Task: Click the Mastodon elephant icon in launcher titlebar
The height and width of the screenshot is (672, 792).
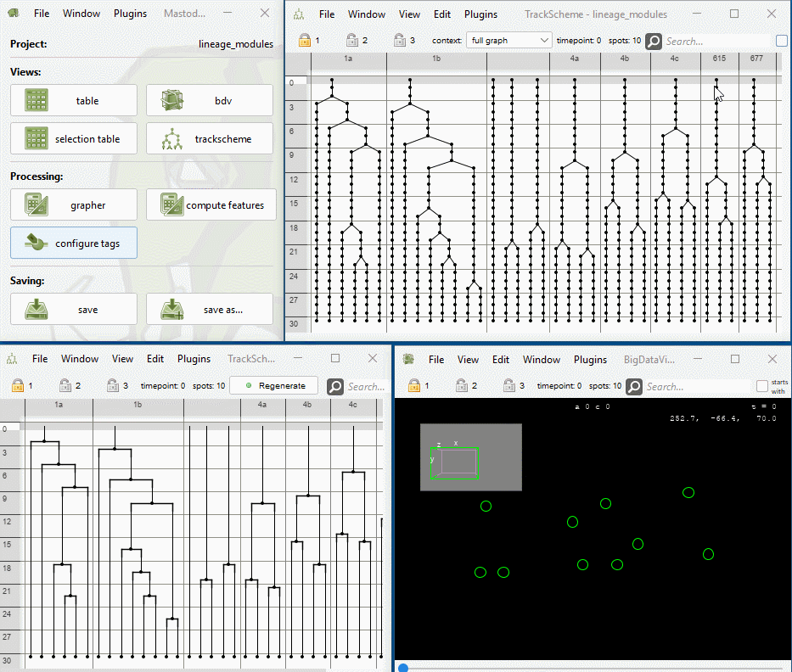Action: tap(14, 13)
